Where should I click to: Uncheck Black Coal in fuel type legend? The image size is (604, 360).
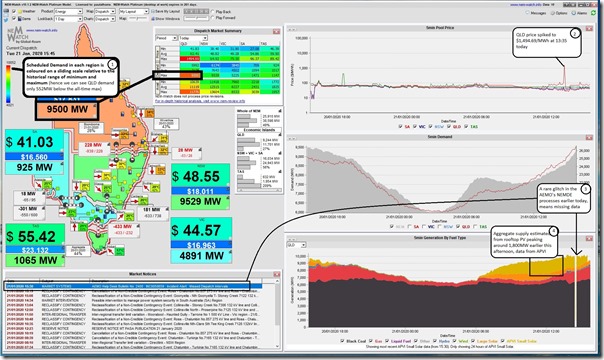point(342,341)
